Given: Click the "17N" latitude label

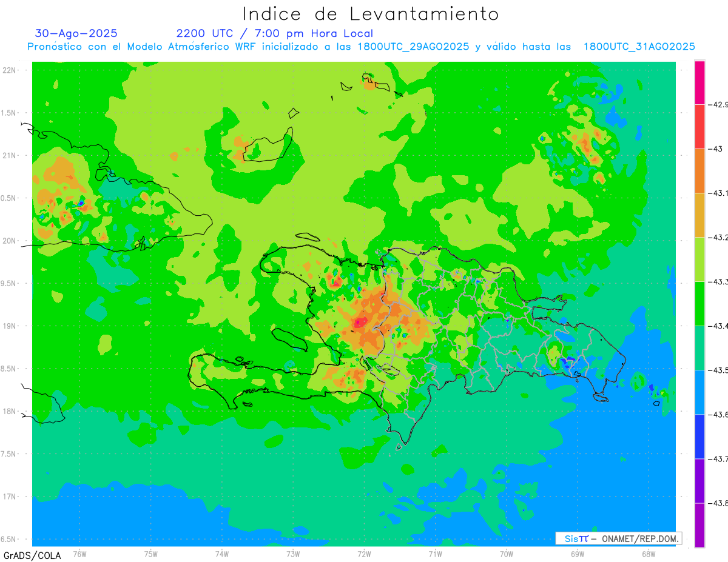Looking at the screenshot, I should coord(10,497).
